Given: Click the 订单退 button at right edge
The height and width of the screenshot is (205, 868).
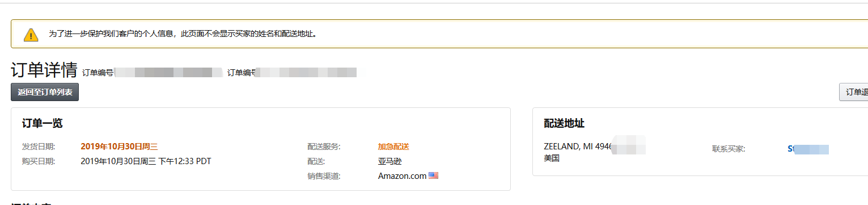Looking at the screenshot, I should [853, 92].
